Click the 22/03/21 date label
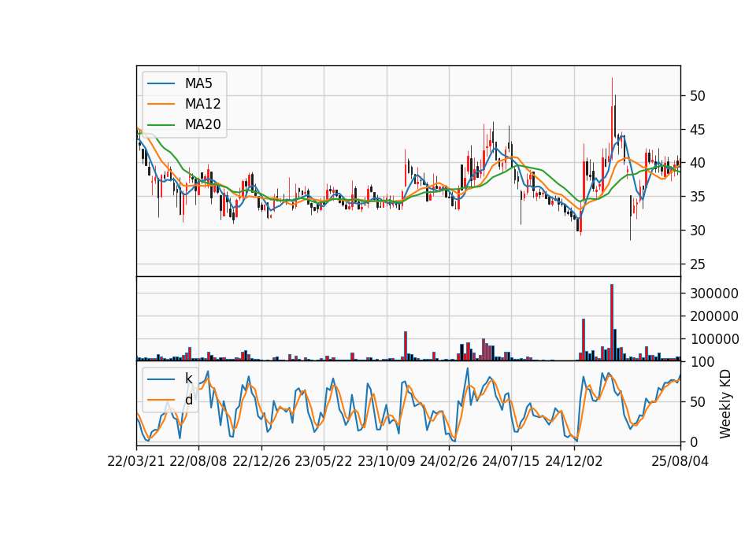The width and height of the screenshot is (756, 543). click(136, 461)
